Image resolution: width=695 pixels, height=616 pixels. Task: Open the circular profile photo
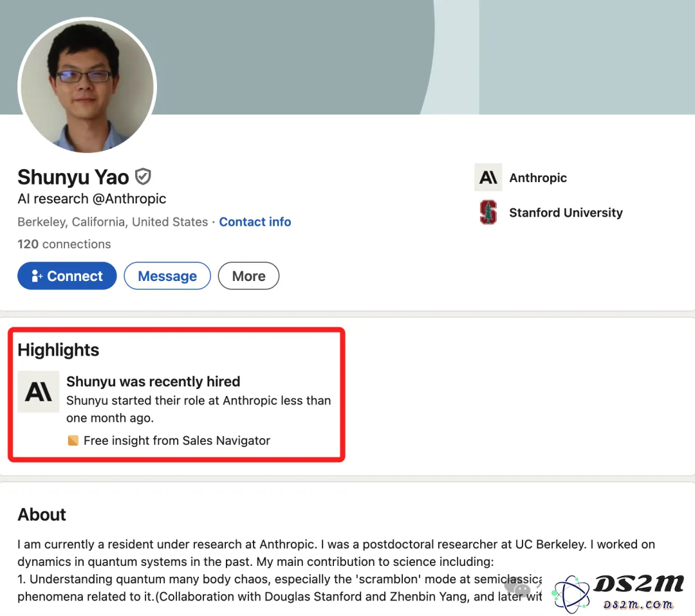point(87,86)
